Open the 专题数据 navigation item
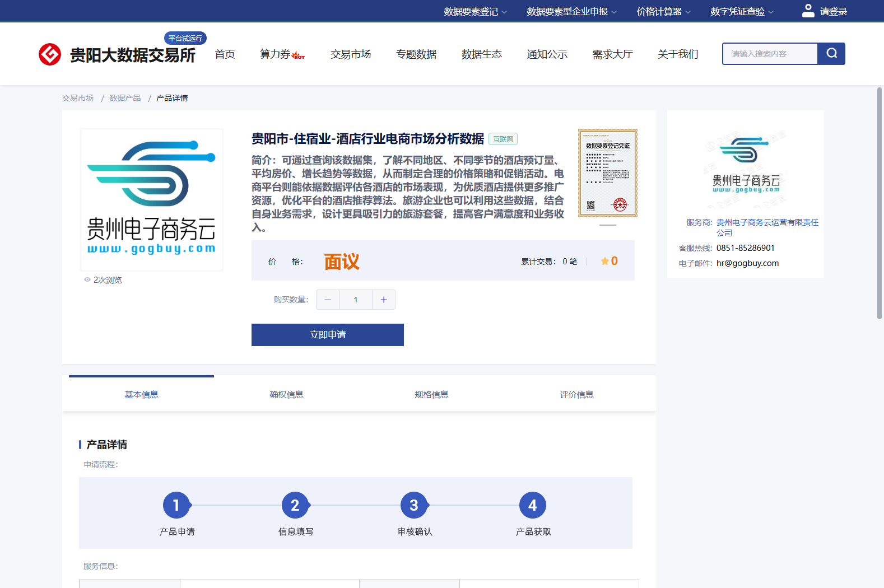Image resolution: width=884 pixels, height=588 pixels. click(x=416, y=54)
